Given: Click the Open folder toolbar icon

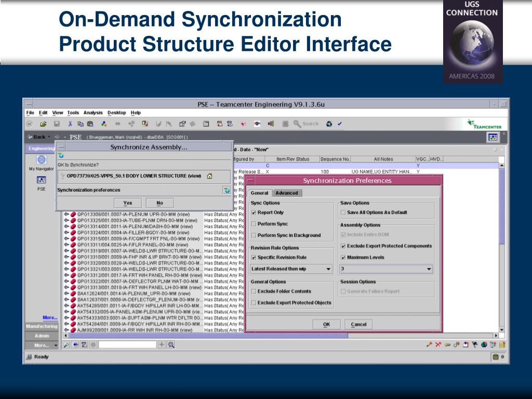Looking at the screenshot, I should 44,124.
